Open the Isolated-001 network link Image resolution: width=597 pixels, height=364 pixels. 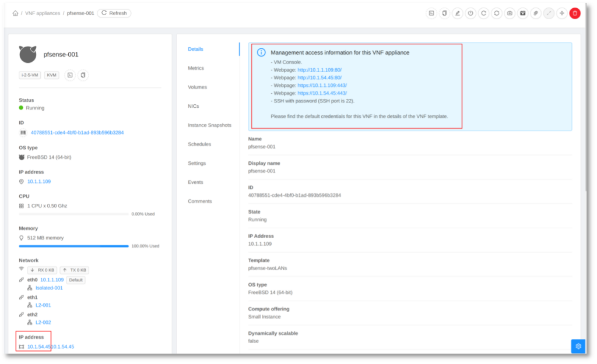tap(49, 288)
